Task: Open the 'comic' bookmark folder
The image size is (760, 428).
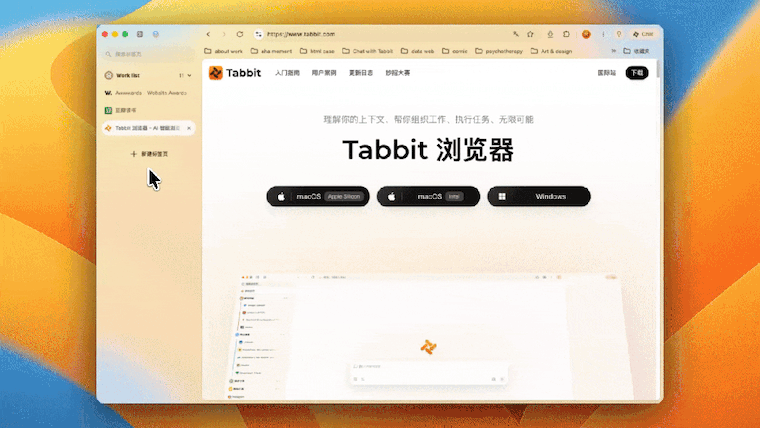Action: 455,51
